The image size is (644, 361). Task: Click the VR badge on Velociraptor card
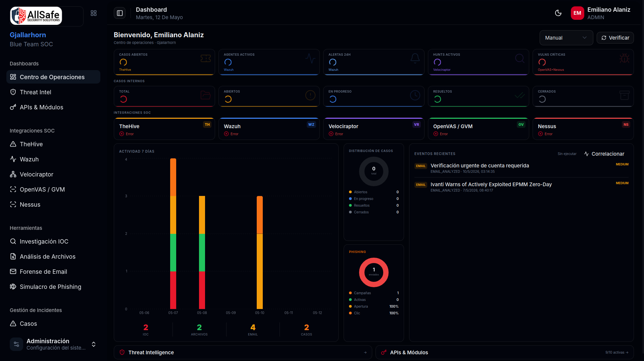pyautogui.click(x=416, y=124)
